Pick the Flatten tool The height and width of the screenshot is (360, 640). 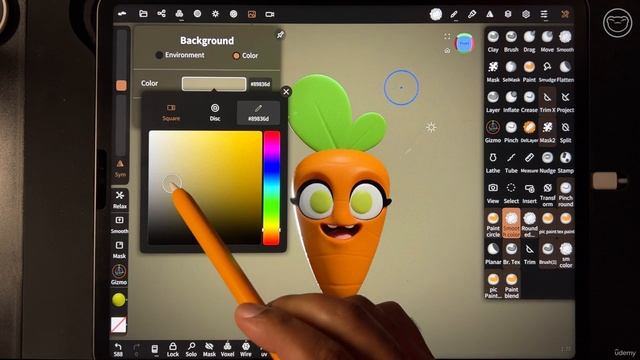coord(565,72)
